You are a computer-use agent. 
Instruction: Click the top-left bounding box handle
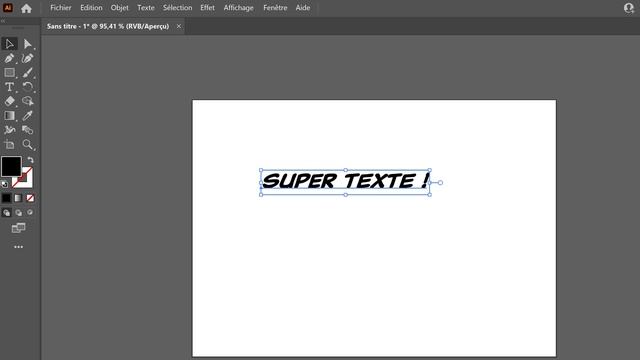261,170
